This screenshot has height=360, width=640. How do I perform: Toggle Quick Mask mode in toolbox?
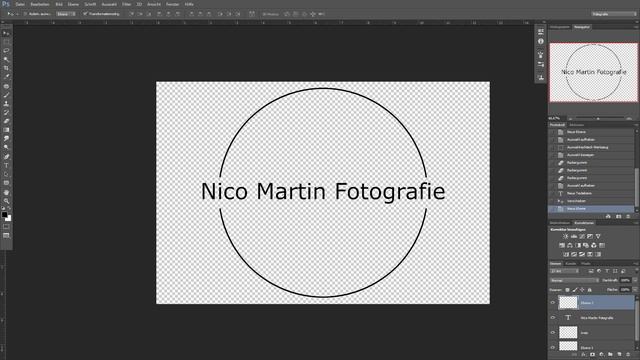click(6, 227)
